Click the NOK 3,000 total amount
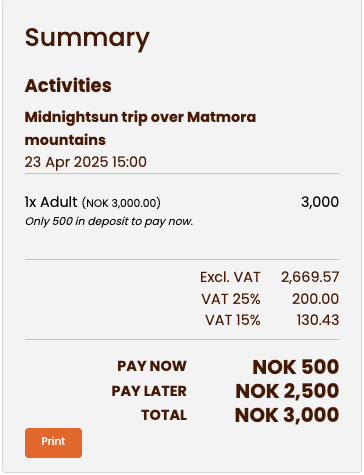Viewport: 364px width, 475px height. 287,415
